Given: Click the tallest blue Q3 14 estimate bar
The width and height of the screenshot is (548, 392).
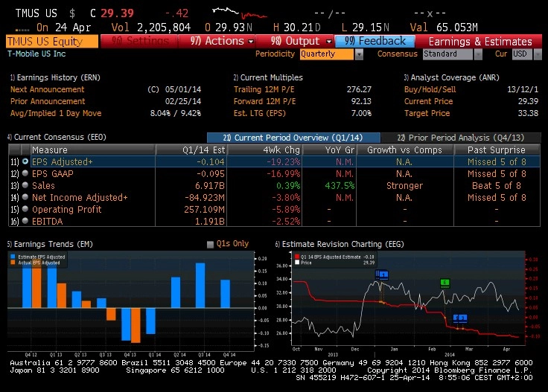Looking at the screenshot, I should coord(200,285).
